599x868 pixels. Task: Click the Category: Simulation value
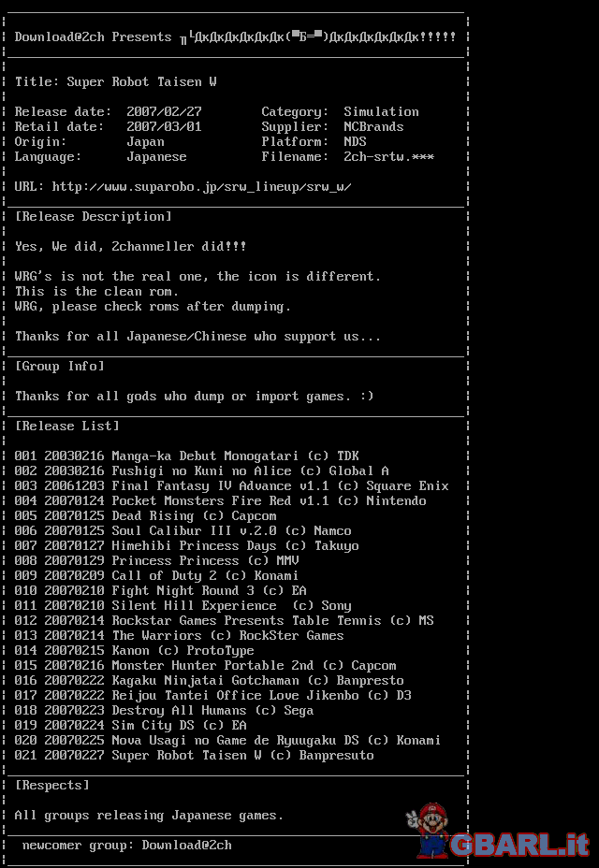(381, 112)
